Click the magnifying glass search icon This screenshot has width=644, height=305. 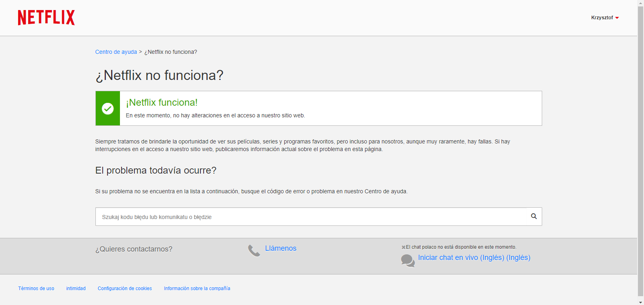pos(534,216)
